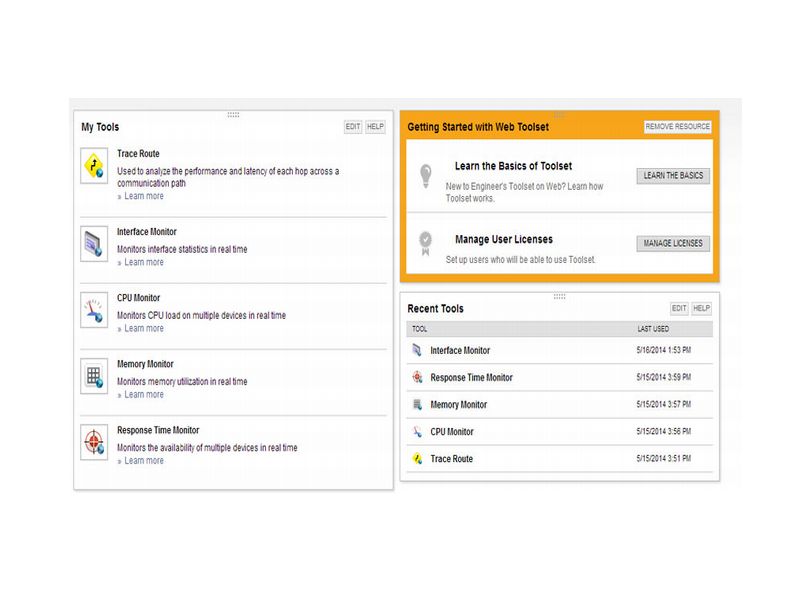Click the REMOVE RESOURCE button

[x=678, y=127]
